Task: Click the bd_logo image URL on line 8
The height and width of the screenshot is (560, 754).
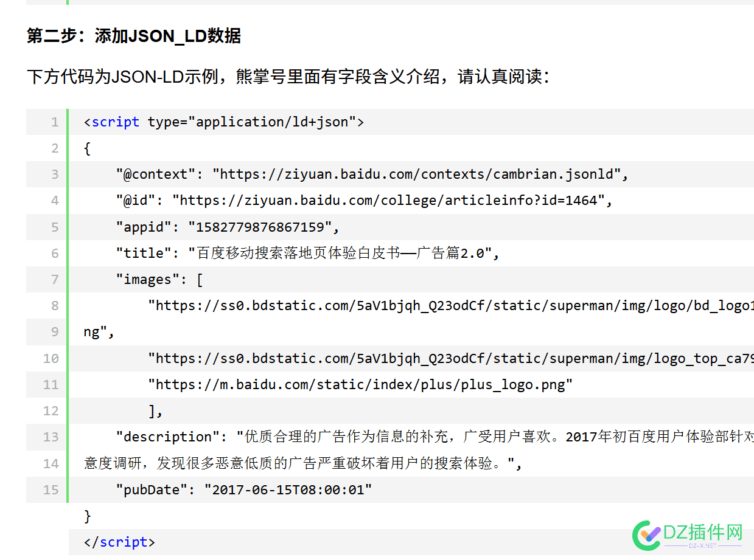Action: point(451,306)
